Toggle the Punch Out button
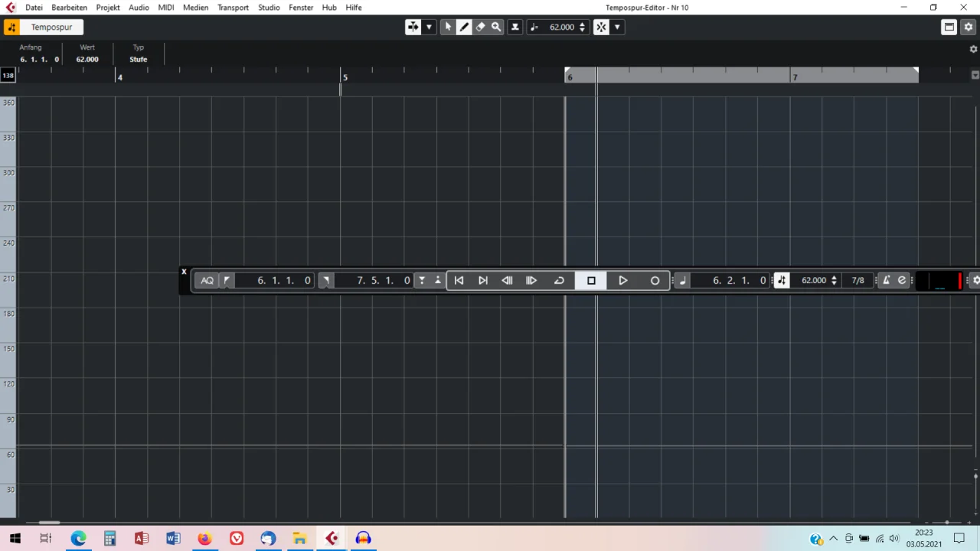Image resolution: width=980 pixels, height=551 pixels. 437,280
